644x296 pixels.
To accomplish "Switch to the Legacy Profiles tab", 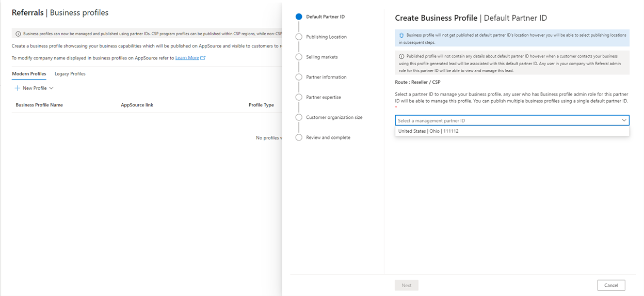I will tap(70, 74).
